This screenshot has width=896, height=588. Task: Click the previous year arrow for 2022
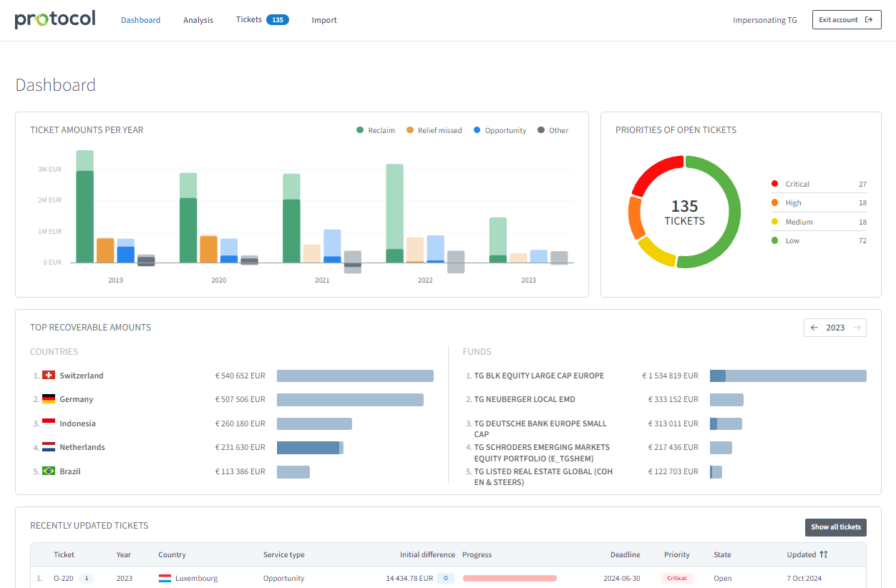tap(814, 327)
